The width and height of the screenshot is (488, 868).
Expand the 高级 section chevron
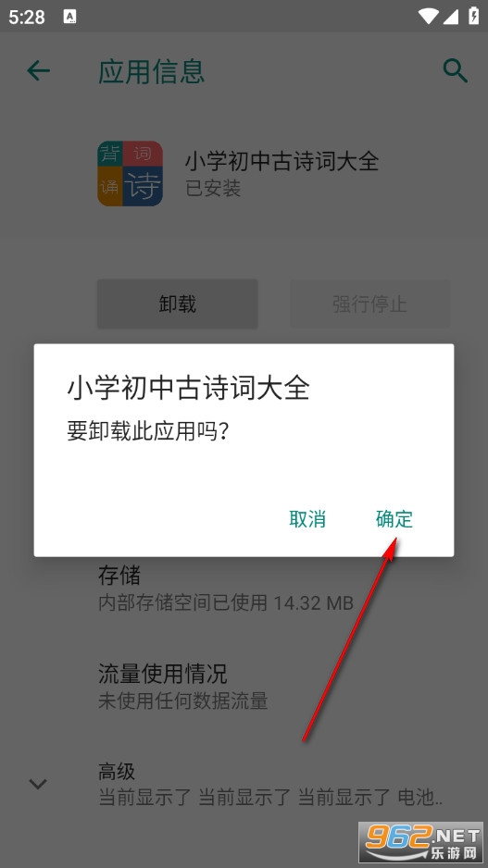(x=38, y=783)
